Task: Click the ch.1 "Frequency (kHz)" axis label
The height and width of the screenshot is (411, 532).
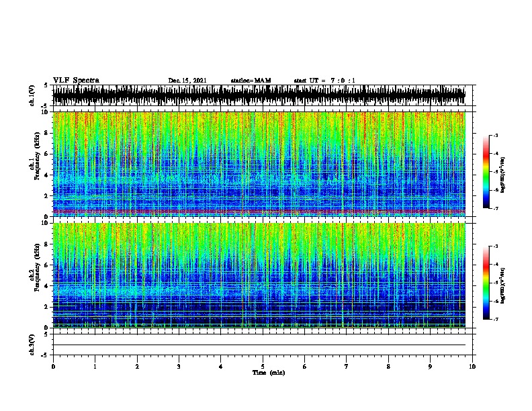Action: (x=37, y=156)
